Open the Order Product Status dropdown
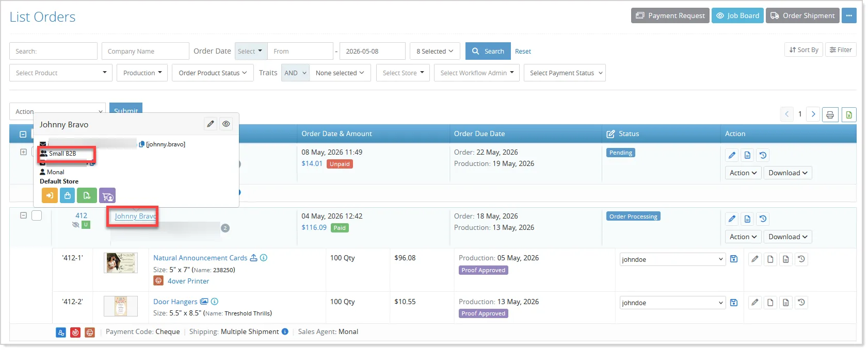This screenshot has width=868, height=350. tap(213, 73)
